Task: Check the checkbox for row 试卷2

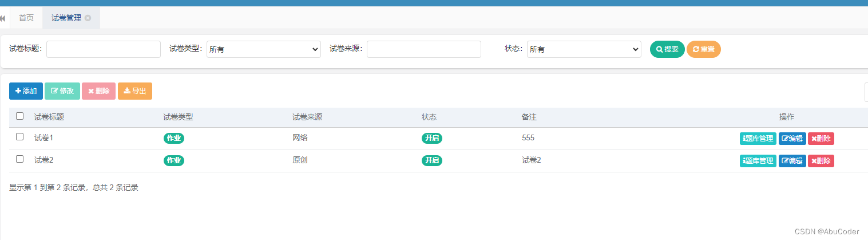Action: 20,159
